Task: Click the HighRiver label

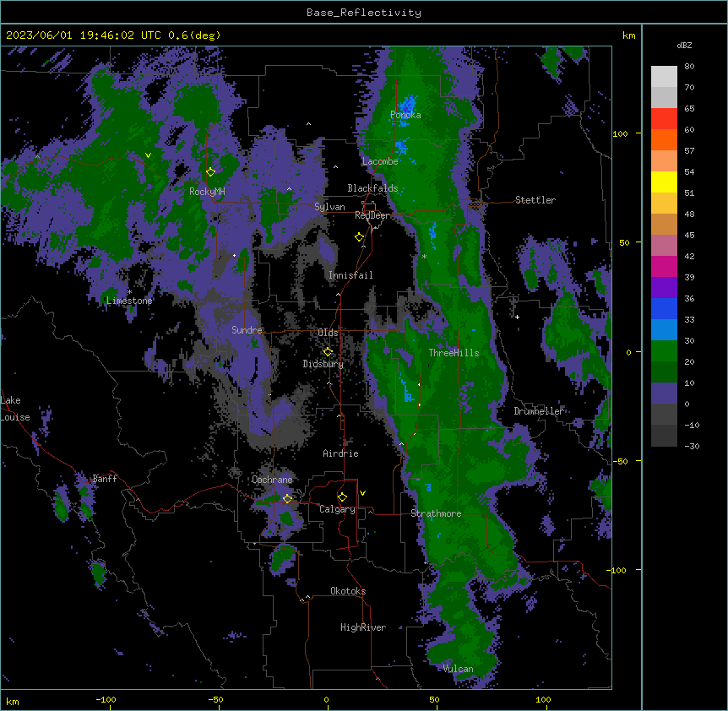Action: tap(363, 627)
